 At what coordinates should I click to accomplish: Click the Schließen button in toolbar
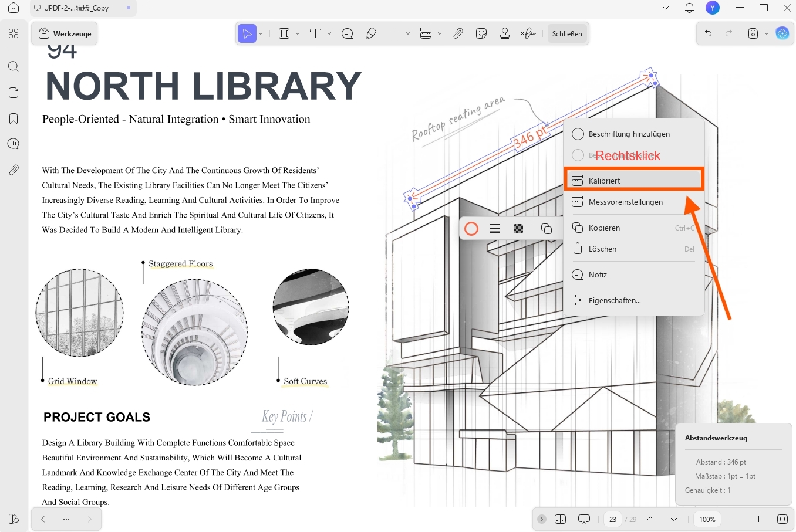[x=567, y=33]
